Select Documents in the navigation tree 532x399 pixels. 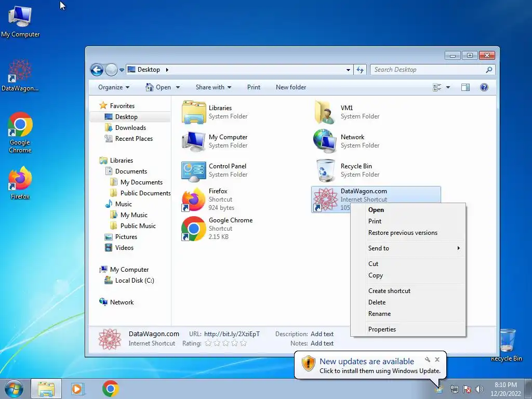tap(126, 171)
